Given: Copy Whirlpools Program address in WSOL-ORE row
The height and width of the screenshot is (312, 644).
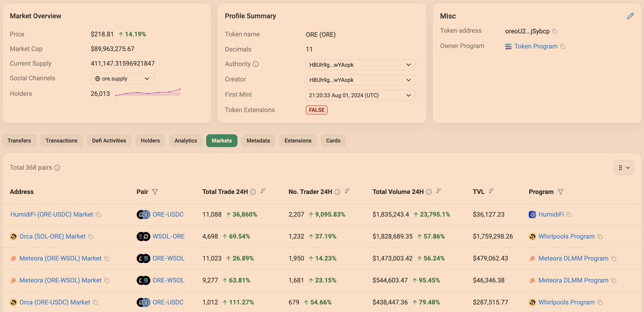Looking at the screenshot, I should 600,237.
